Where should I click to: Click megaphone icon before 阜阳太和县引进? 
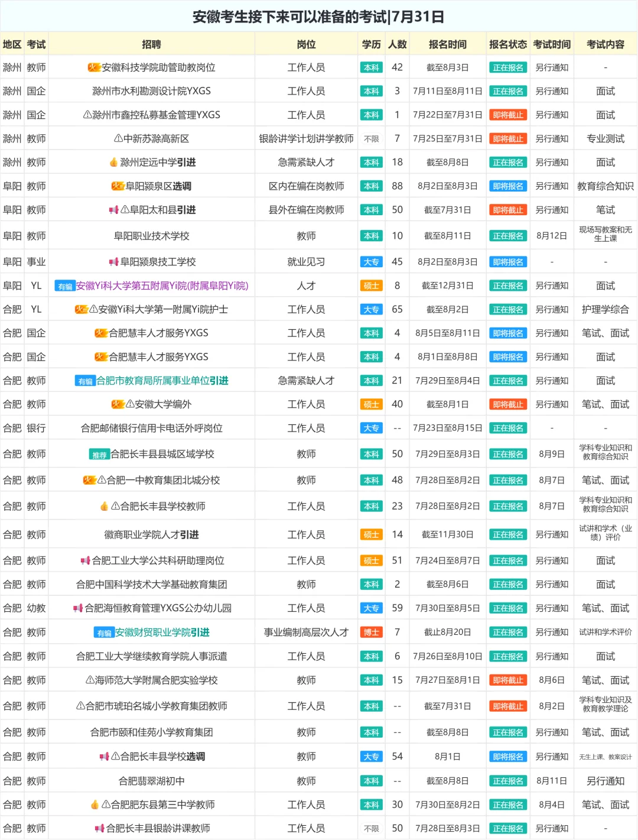(113, 210)
